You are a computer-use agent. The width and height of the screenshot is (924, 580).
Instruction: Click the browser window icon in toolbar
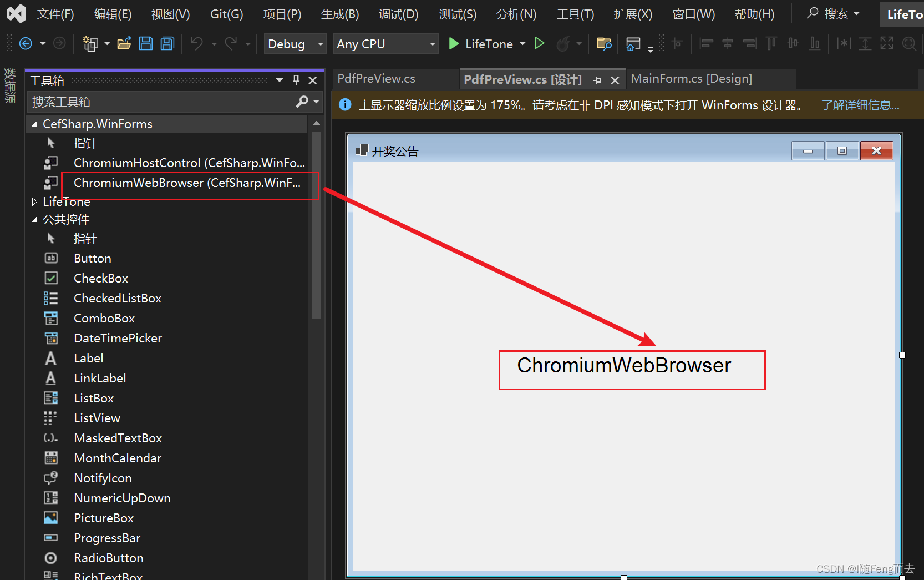(633, 43)
